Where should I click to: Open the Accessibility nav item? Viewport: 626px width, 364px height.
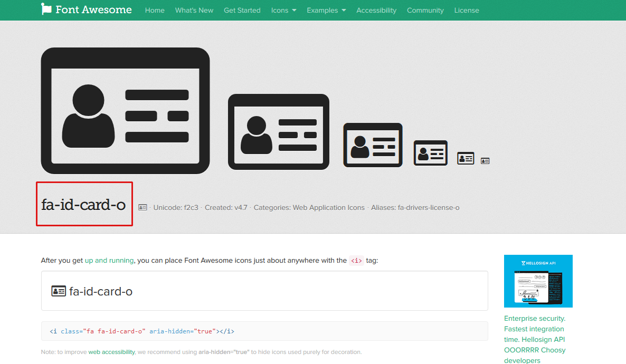376,10
